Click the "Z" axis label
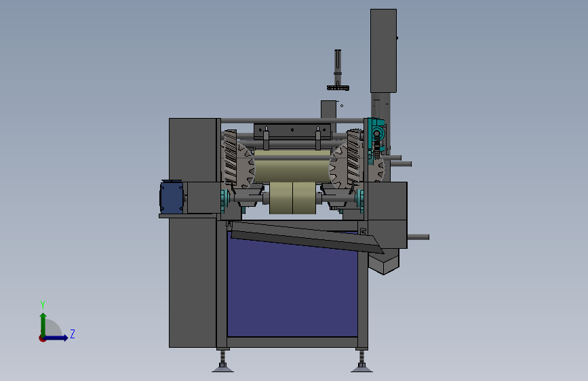 [73, 334]
